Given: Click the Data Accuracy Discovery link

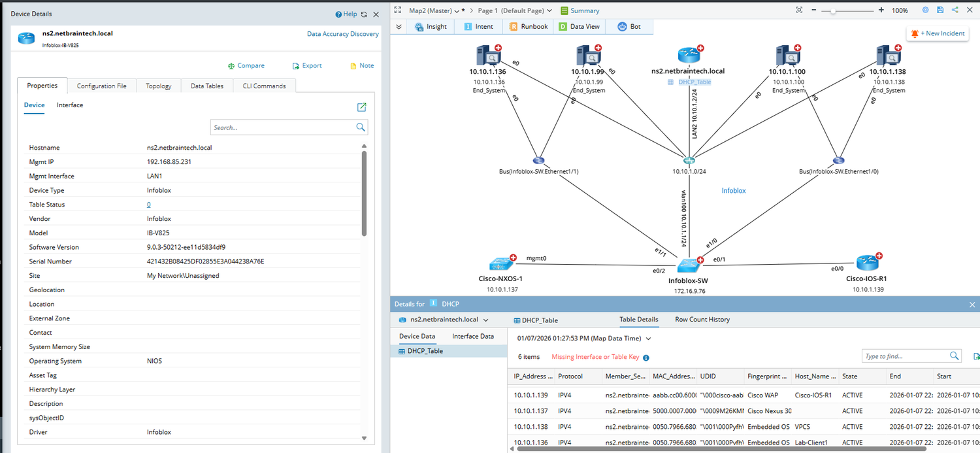Looking at the screenshot, I should tap(343, 34).
